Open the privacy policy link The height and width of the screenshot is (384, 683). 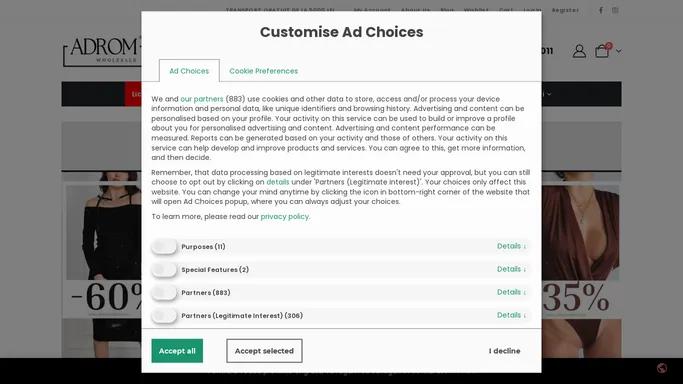(284, 216)
